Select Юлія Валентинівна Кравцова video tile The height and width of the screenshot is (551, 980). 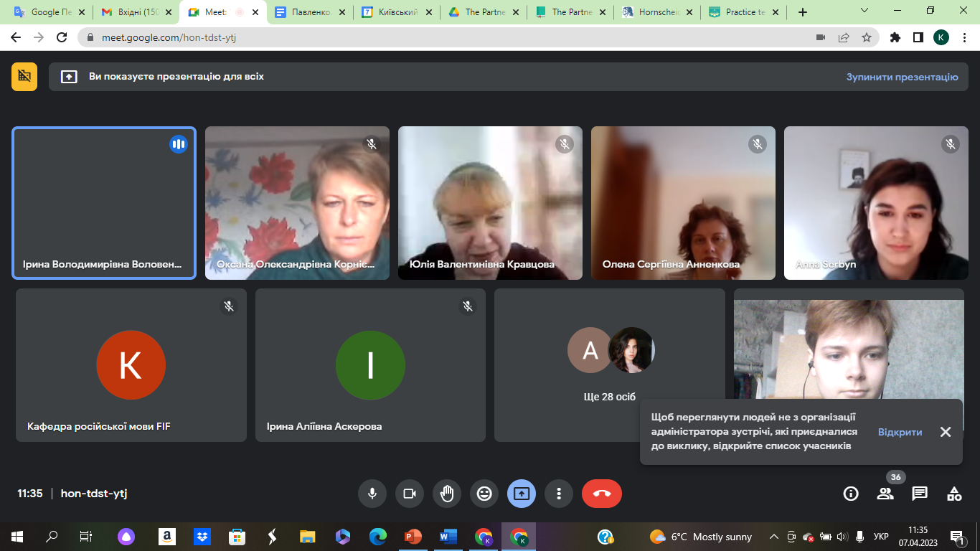click(490, 203)
